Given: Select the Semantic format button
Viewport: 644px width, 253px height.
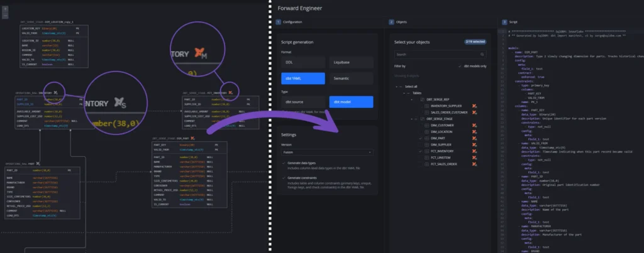Looking at the screenshot, I should (x=351, y=78).
